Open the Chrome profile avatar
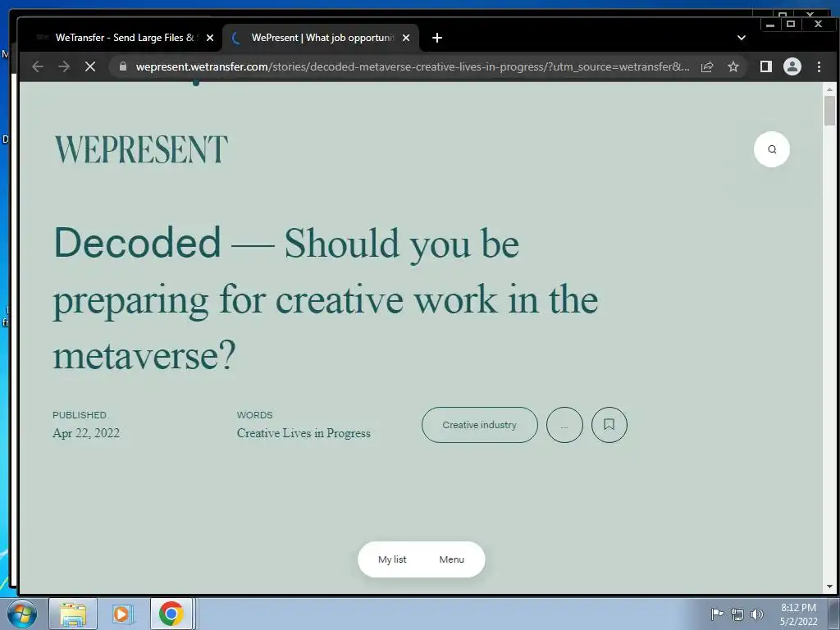 792,66
